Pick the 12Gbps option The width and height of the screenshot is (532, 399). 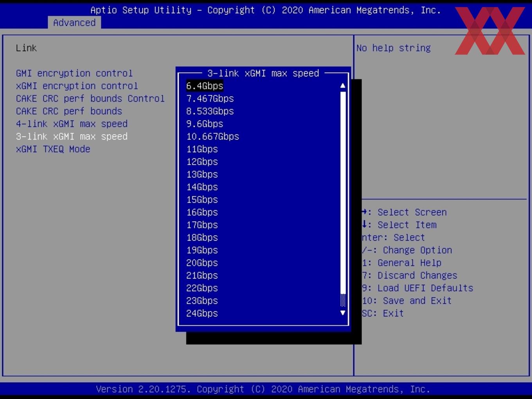coord(202,162)
